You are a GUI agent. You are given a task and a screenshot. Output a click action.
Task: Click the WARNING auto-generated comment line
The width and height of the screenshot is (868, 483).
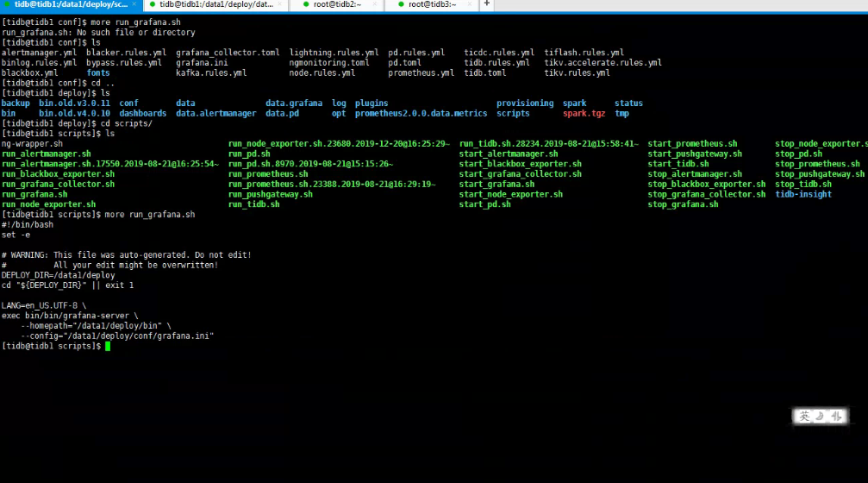tap(126, 255)
